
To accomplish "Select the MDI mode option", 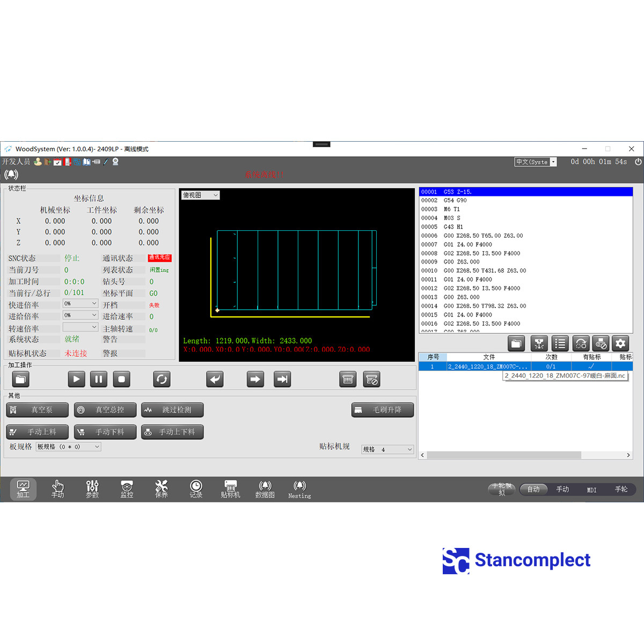I will click(x=591, y=489).
